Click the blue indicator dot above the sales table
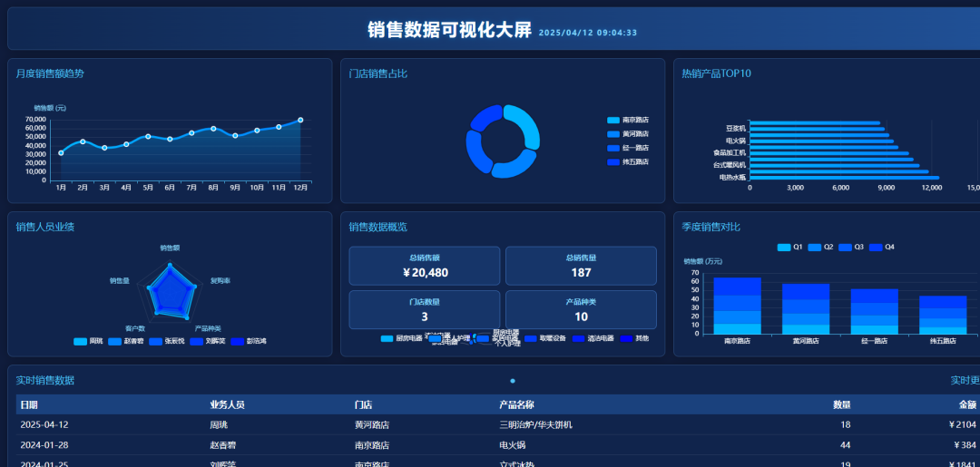 [x=513, y=381]
